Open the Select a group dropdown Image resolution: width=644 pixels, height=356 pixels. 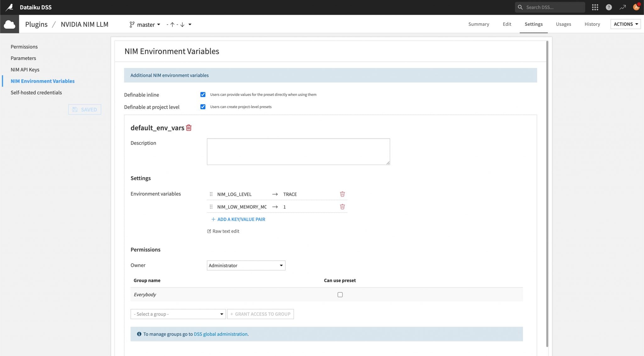click(x=178, y=314)
